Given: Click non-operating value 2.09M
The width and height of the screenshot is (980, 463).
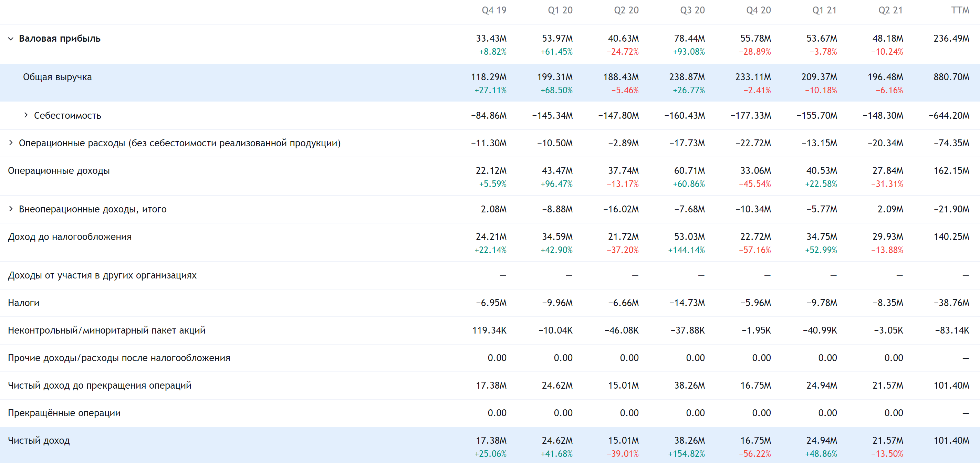Looking at the screenshot, I should coord(890,209).
